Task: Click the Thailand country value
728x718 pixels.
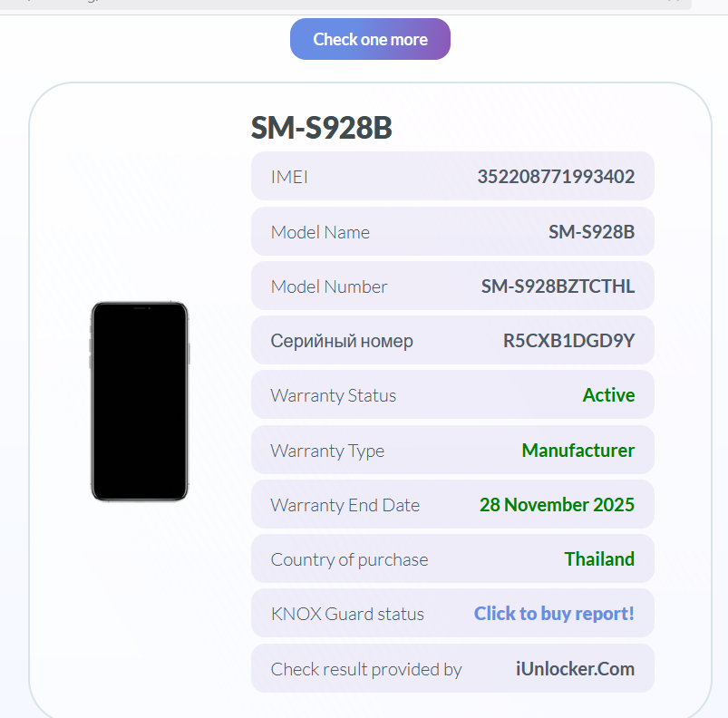Action: point(599,558)
